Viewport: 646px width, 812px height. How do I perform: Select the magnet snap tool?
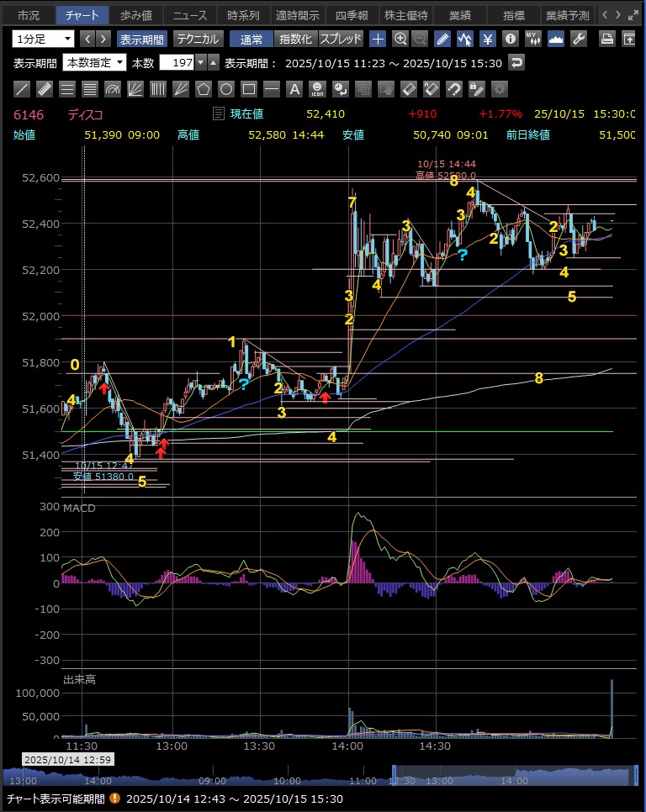coord(453,89)
